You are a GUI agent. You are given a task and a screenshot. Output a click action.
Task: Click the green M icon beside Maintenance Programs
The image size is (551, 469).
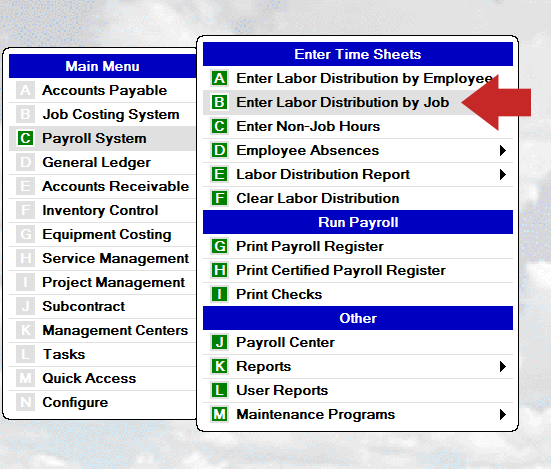(220, 414)
